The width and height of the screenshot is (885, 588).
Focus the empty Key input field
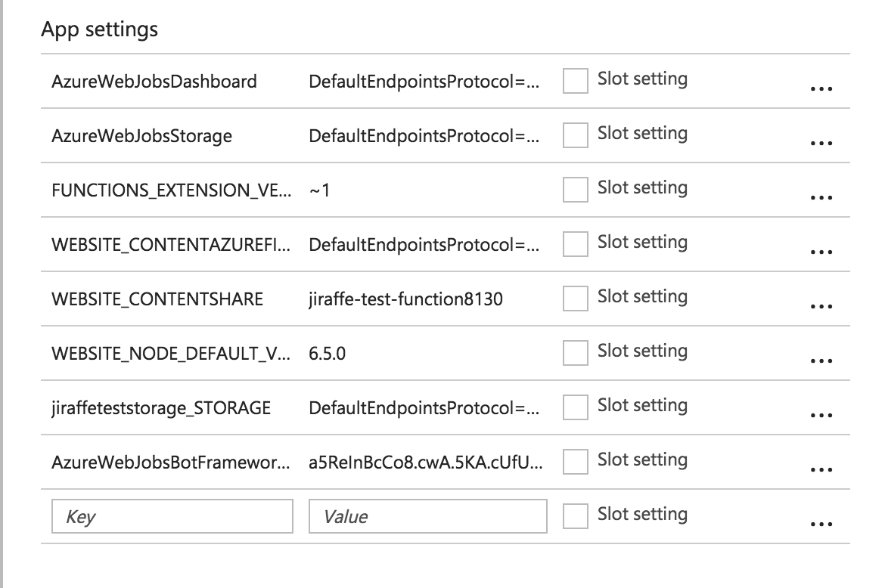pos(172,516)
